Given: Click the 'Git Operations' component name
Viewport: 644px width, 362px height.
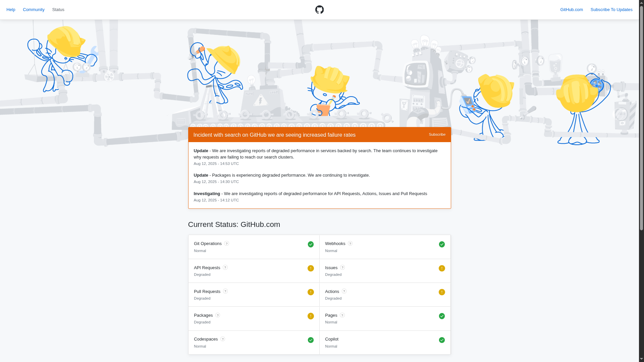Looking at the screenshot, I should click(208, 244).
